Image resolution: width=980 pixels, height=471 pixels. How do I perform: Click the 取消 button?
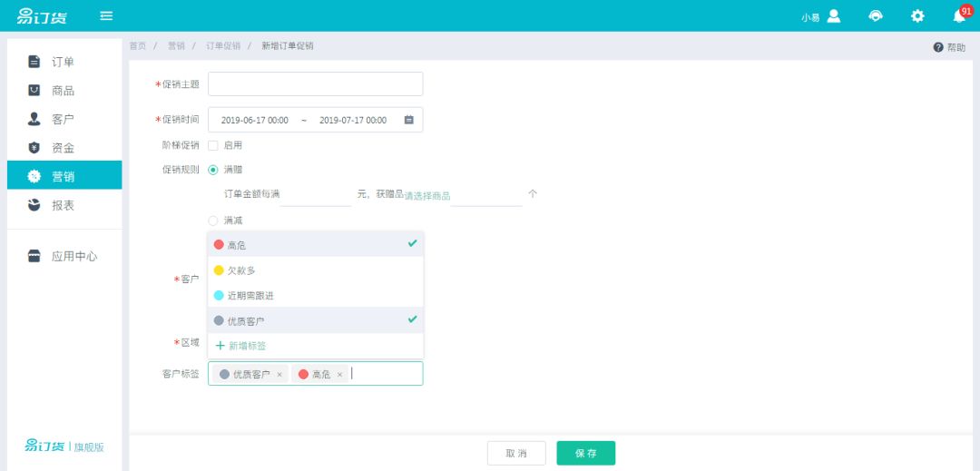click(x=516, y=453)
